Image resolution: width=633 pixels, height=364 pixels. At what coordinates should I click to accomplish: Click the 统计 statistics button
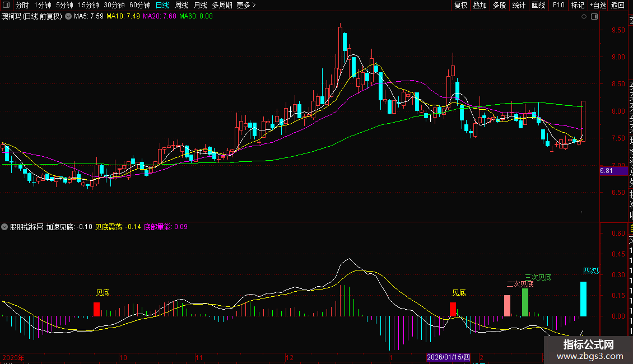tap(519, 5)
